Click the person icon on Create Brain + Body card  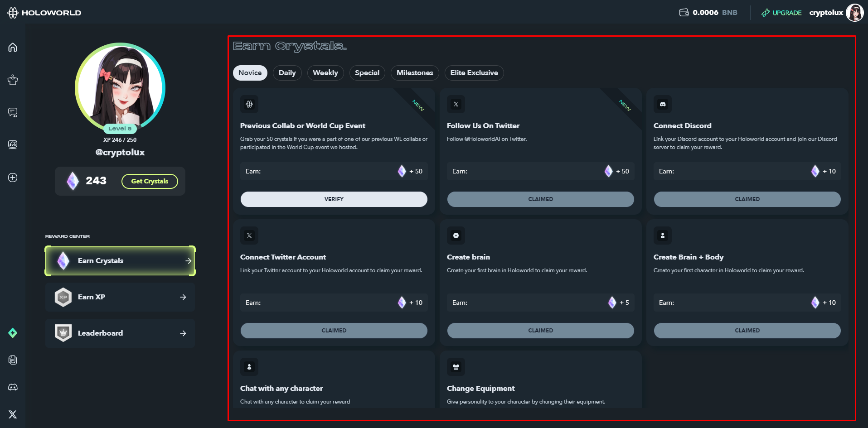pyautogui.click(x=663, y=236)
